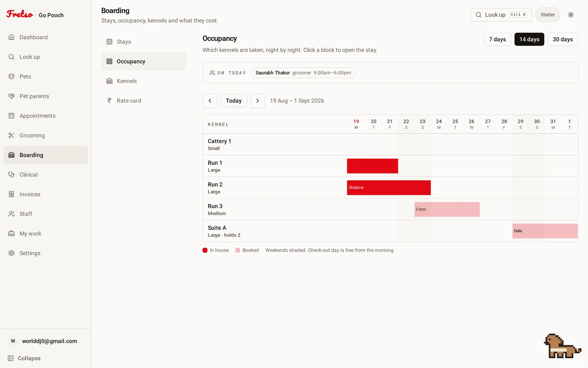Open the Run 1 in-house stay block

pos(372,166)
